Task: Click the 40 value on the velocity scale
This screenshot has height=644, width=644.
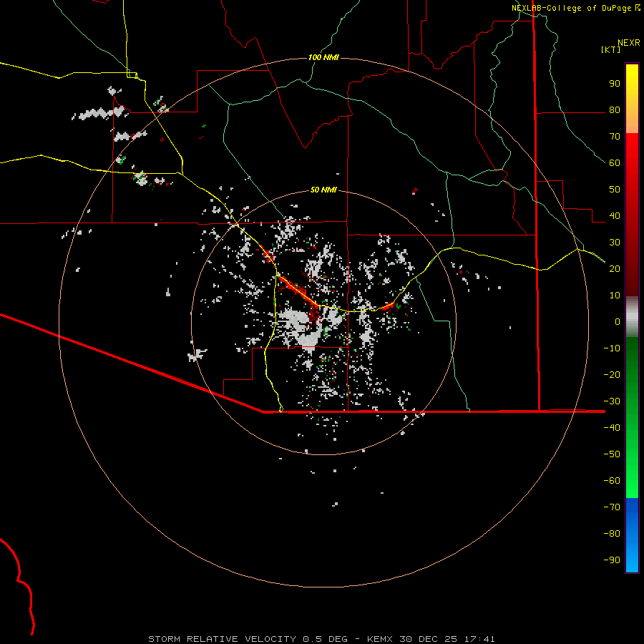Action: (615, 216)
